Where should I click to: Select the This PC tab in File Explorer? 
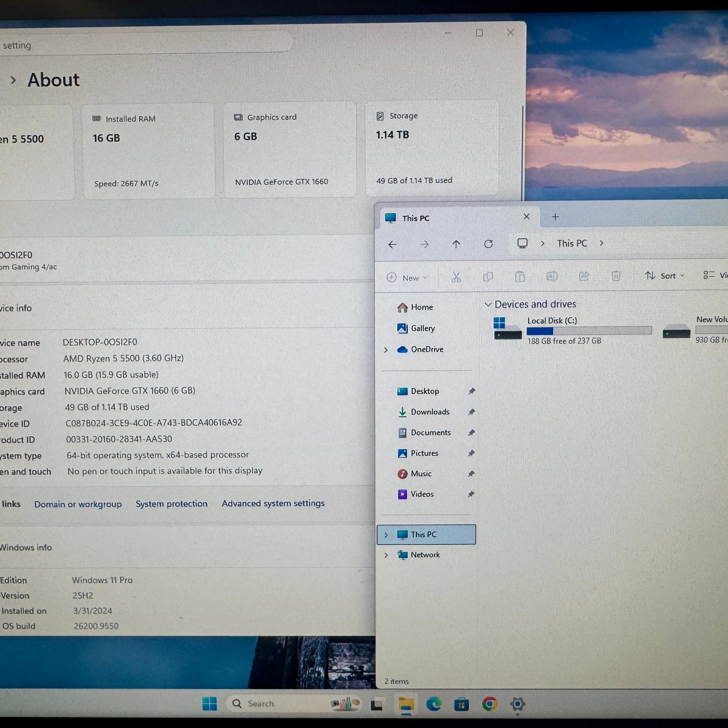458,218
